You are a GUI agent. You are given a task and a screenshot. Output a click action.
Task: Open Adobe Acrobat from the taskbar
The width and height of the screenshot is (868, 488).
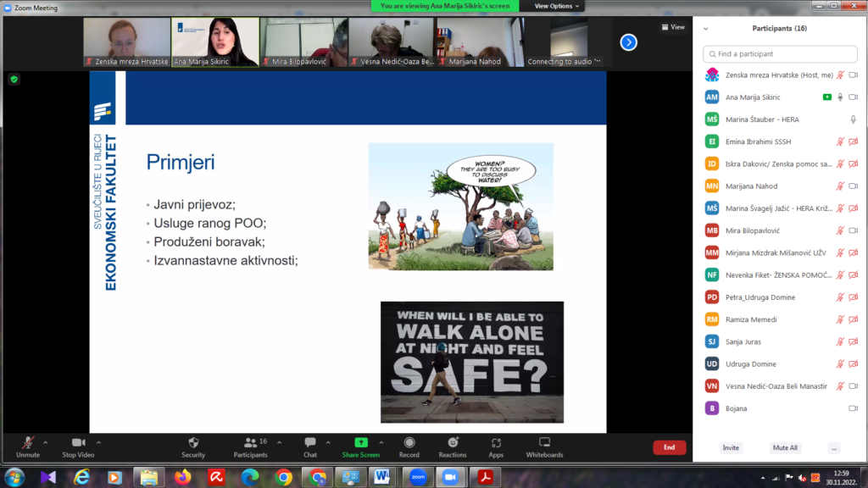486,477
